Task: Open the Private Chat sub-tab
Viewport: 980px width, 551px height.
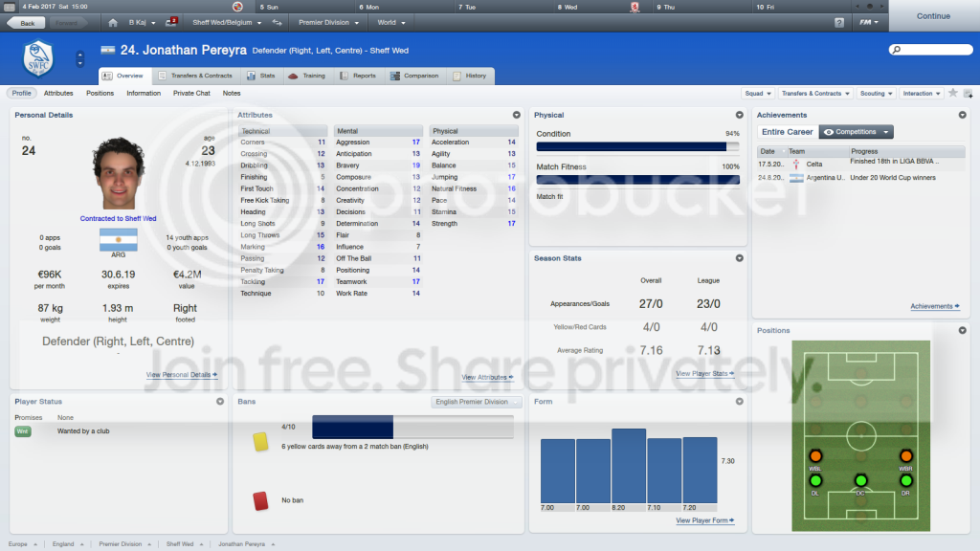Action: 191,93
